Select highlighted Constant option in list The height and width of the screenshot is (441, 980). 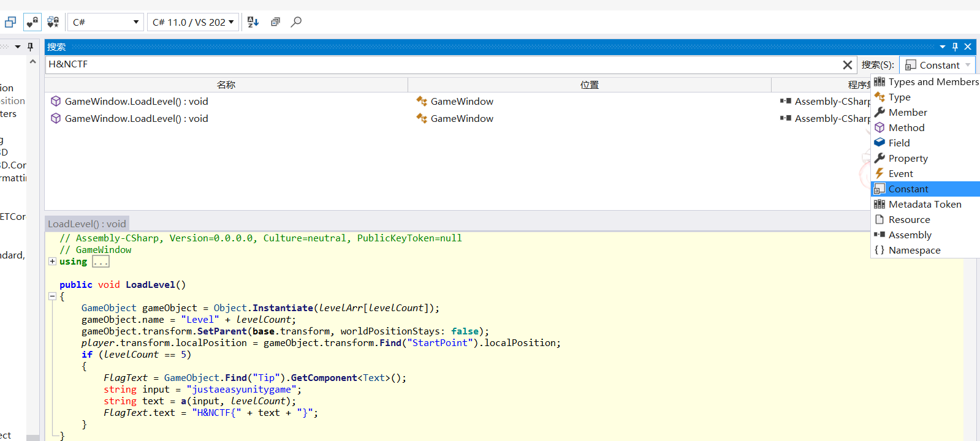click(x=925, y=189)
